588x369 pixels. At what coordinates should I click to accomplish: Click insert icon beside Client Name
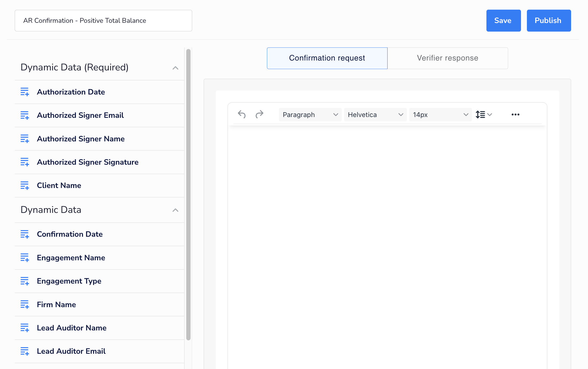coord(25,186)
